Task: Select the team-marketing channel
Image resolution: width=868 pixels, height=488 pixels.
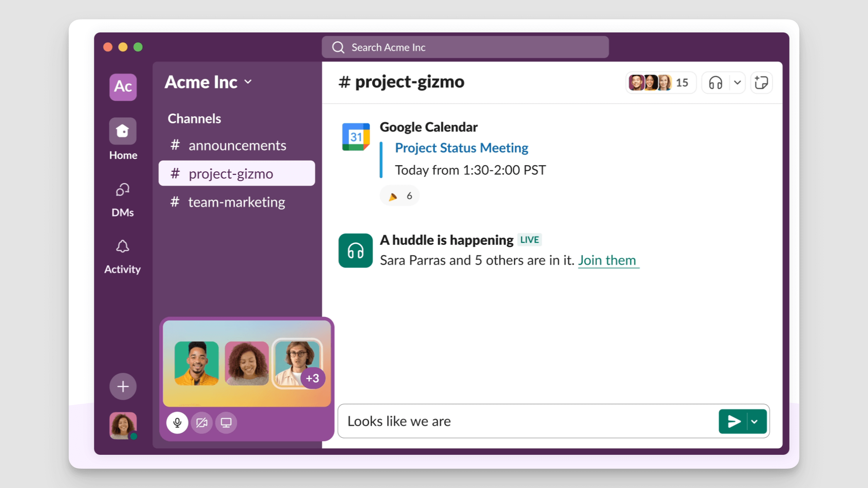Action: tap(236, 202)
